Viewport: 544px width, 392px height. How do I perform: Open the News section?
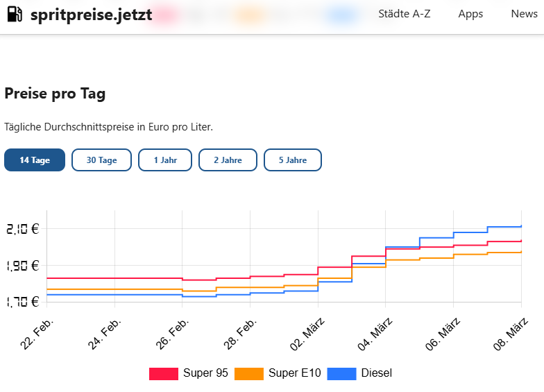point(524,14)
